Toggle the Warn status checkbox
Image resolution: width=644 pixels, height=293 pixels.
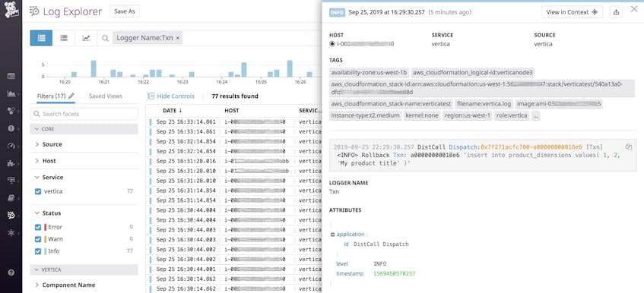click(38, 239)
